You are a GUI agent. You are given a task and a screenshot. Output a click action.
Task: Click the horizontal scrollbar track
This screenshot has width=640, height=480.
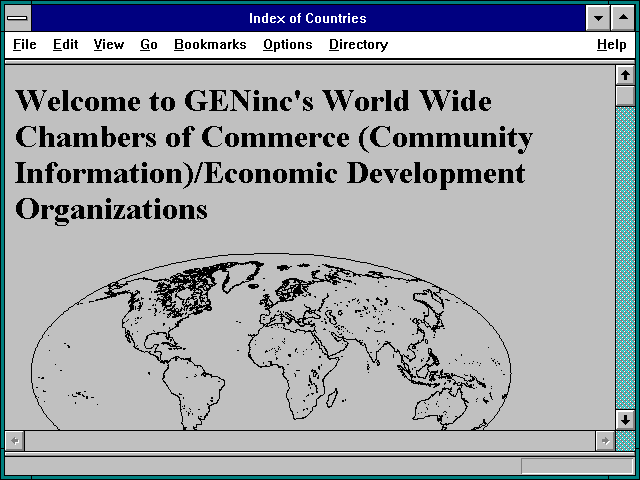(x=310, y=441)
